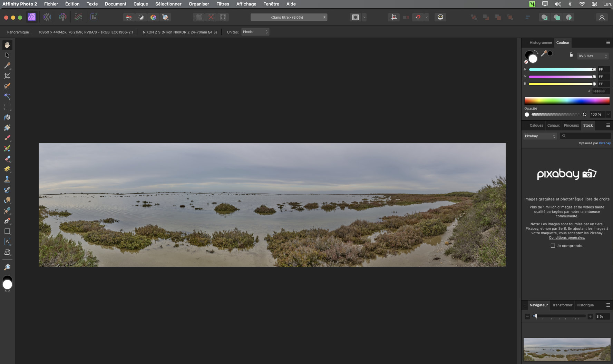Open the 'Conditions générales.' link
Image resolution: width=613 pixels, height=364 pixels.
pos(567,237)
